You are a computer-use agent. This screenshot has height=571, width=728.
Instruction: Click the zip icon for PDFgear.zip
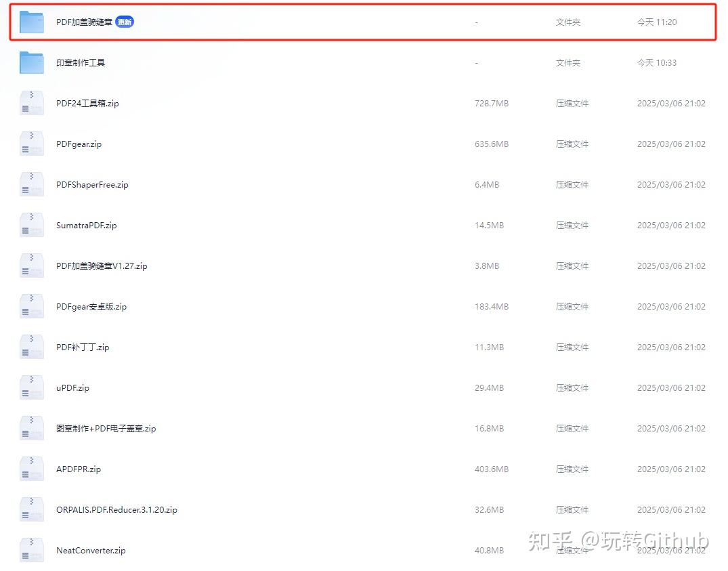point(32,144)
